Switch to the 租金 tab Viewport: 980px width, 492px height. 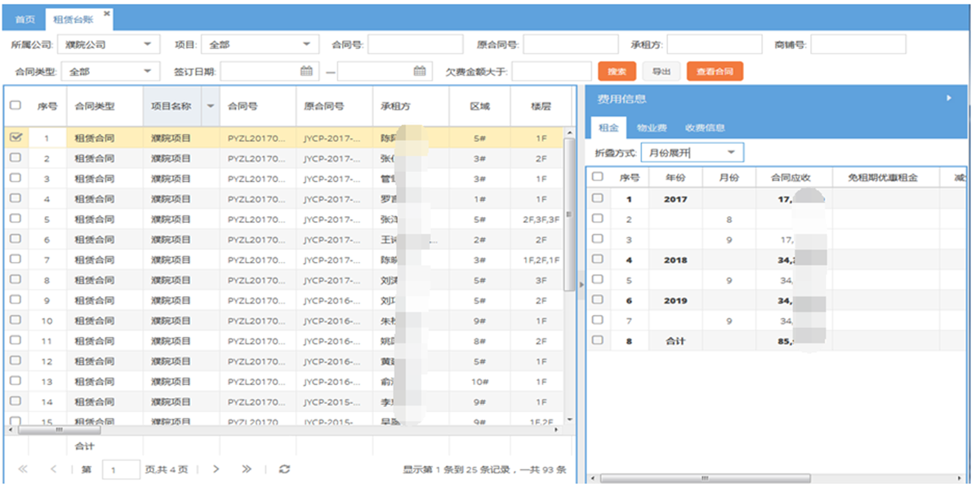608,127
